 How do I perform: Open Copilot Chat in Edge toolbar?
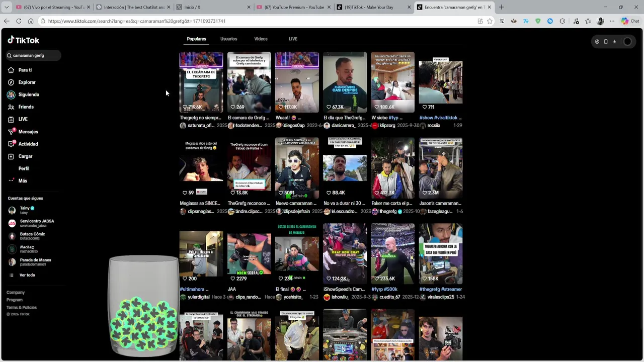(x=630, y=21)
